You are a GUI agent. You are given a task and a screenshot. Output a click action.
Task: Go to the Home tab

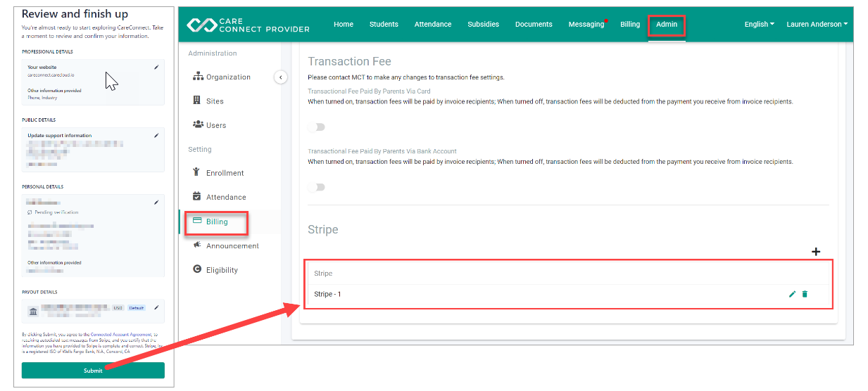click(x=344, y=24)
